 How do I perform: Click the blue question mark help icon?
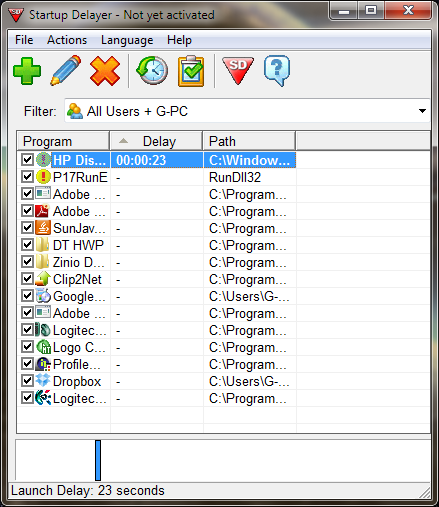[277, 71]
